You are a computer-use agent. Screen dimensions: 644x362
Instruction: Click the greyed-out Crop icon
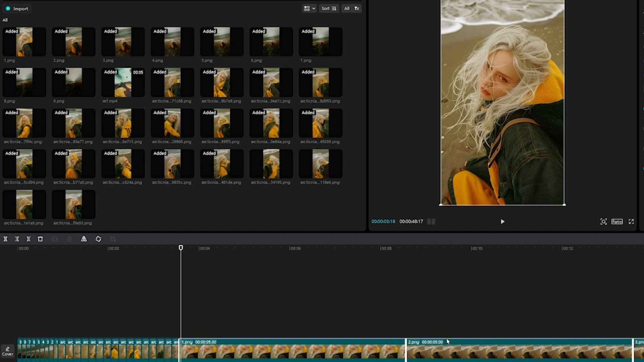tap(113, 239)
